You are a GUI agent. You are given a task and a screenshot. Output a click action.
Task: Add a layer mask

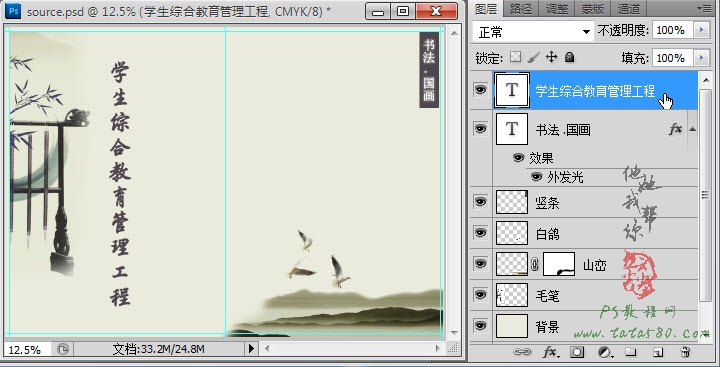point(577,352)
